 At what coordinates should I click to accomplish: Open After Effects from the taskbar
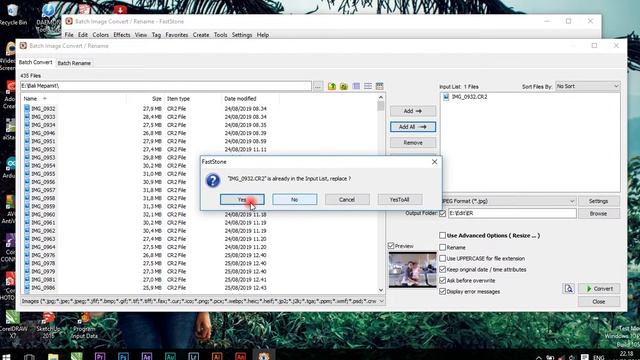[147, 356]
